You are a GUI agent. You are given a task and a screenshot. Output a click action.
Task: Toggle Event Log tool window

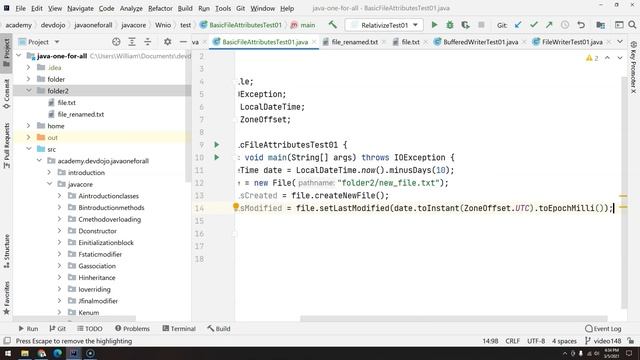603,329
